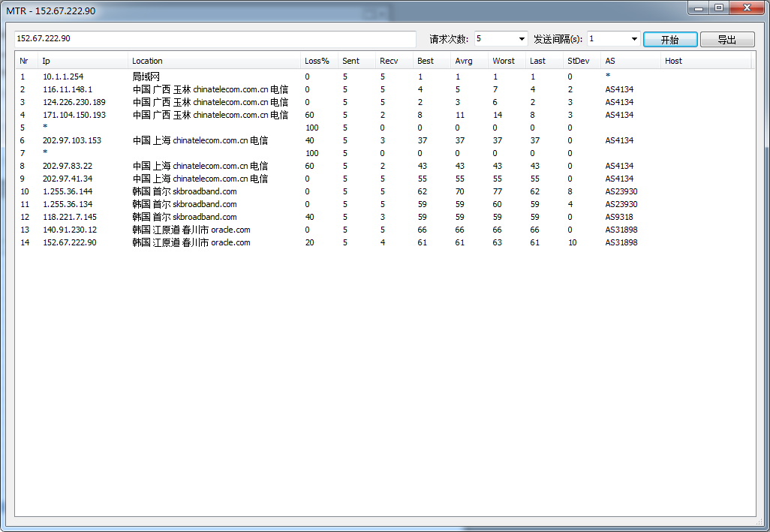The height and width of the screenshot is (532, 770).
Task: Click 中国 上海 location in hop 9 row
Action: [200, 179]
